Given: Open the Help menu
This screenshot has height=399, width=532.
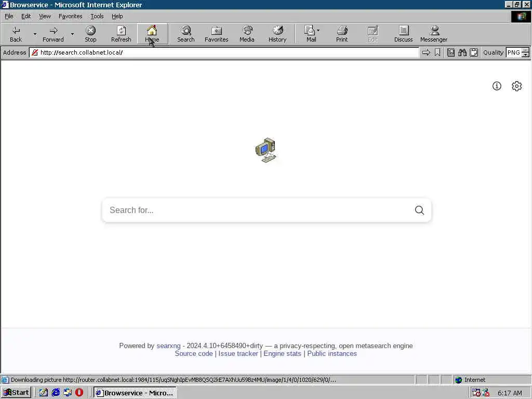Looking at the screenshot, I should click(117, 16).
